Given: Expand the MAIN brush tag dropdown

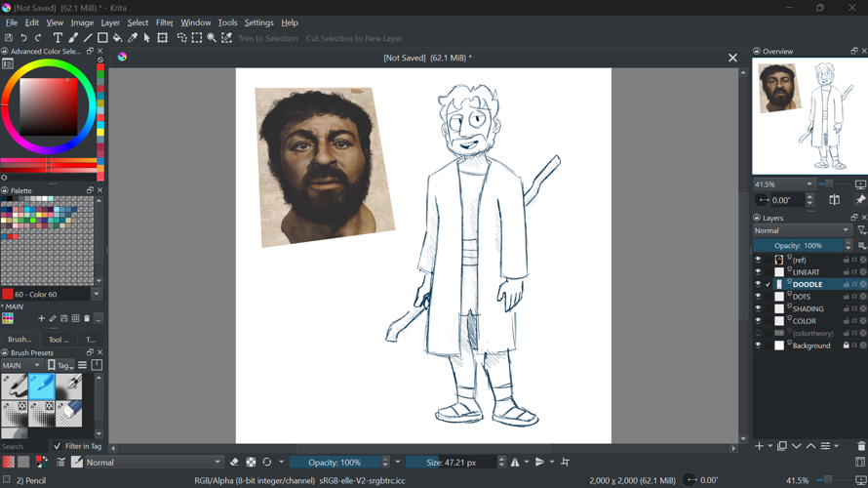Looking at the screenshot, I should coord(21,365).
